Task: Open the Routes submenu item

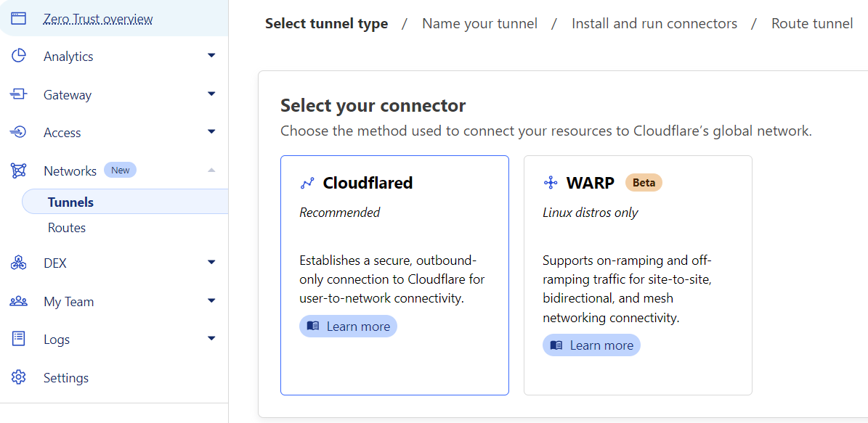Action: 67,228
